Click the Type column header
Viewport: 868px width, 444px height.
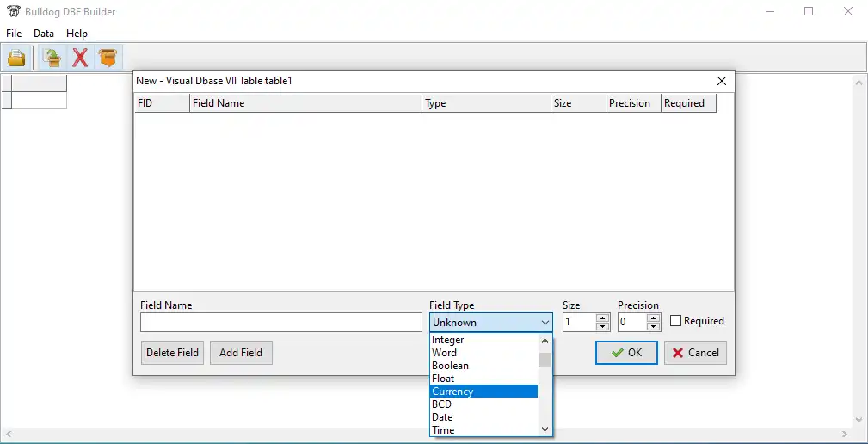tap(487, 103)
